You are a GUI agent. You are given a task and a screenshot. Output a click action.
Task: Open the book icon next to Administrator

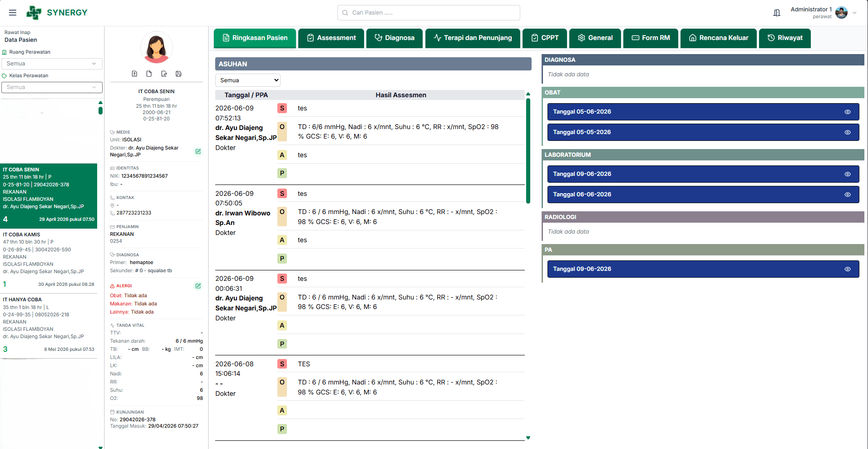[x=777, y=13]
